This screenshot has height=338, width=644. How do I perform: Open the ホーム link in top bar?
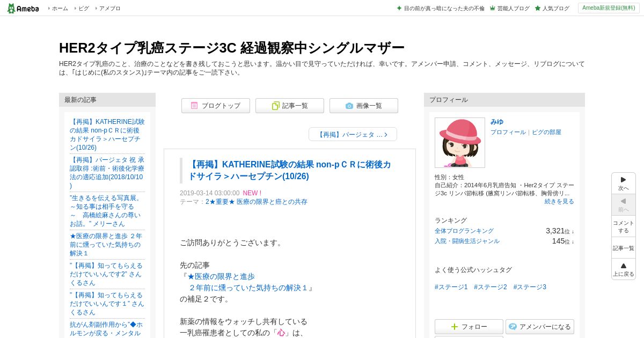(60, 8)
